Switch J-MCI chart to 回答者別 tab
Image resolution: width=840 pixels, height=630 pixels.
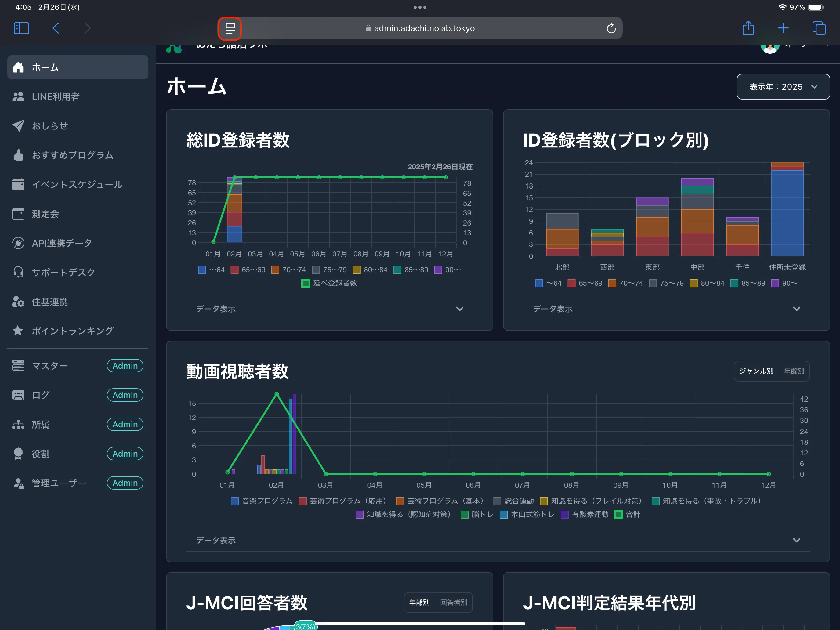tap(453, 602)
